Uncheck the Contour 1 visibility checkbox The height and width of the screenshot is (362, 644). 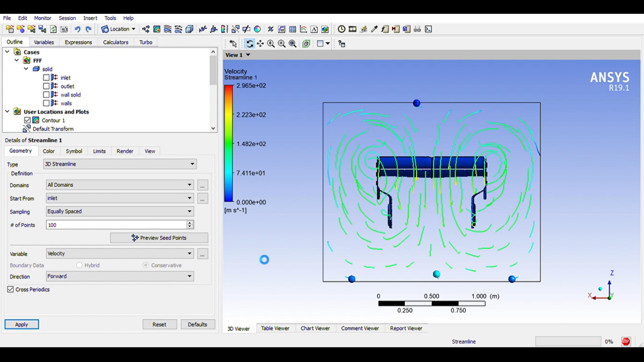pyautogui.click(x=27, y=120)
